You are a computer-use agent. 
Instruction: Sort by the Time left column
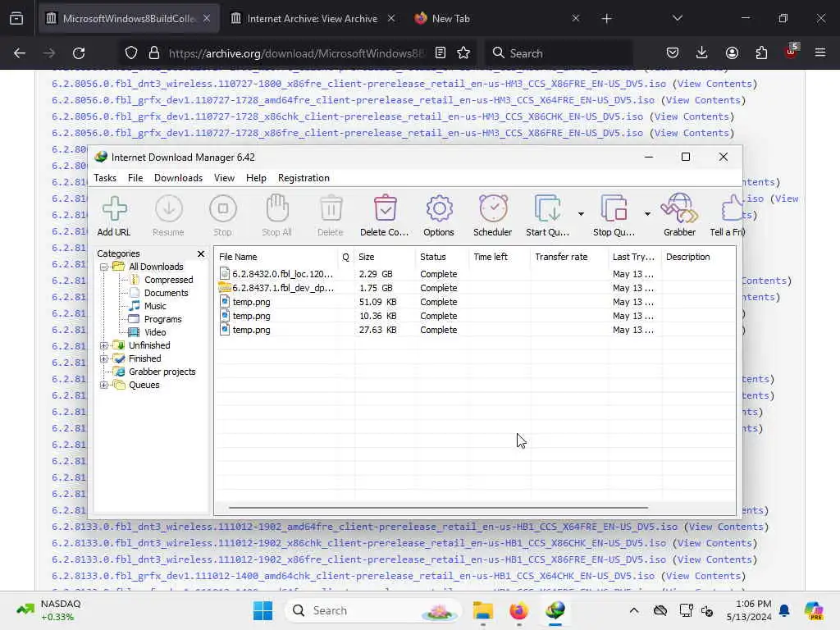500,257
